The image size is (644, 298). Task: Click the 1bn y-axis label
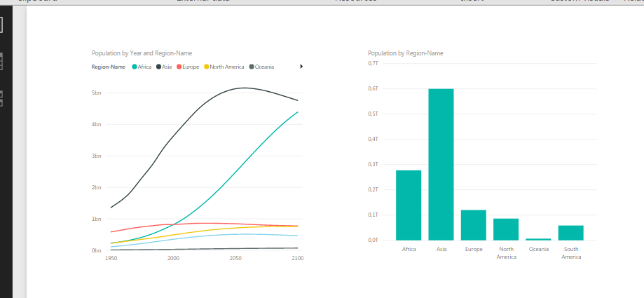(x=96, y=219)
